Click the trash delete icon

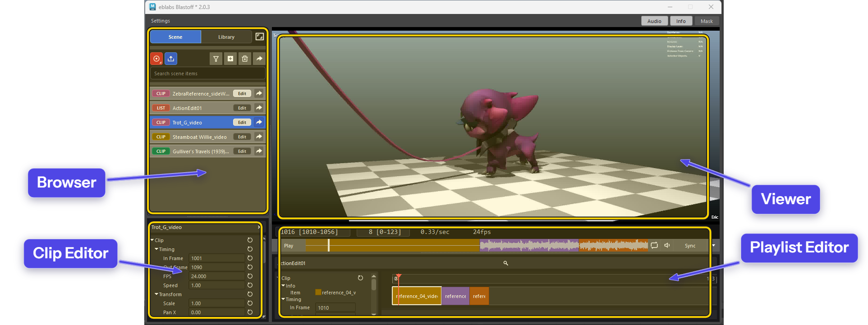245,59
